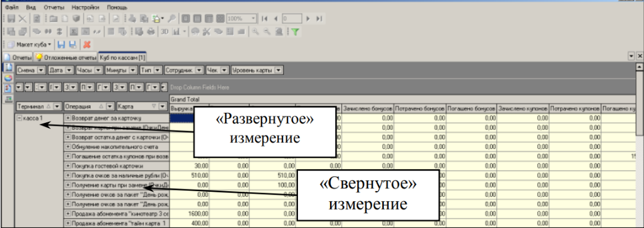This screenshot has height=228, width=644.
Task: Click the key icon in the top toolbar
Action: (x=172, y=18)
